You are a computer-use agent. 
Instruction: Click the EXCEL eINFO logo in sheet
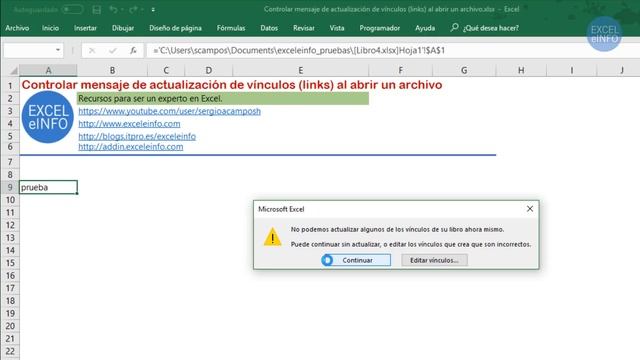(x=48, y=117)
